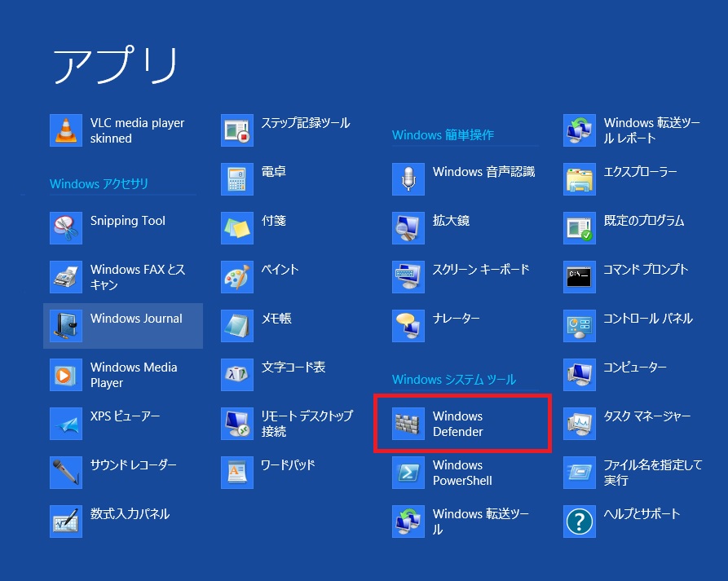Viewport: 728px width, 581px height.
Task: Open Windows 音声認識 microphone icon
Action: tap(408, 179)
